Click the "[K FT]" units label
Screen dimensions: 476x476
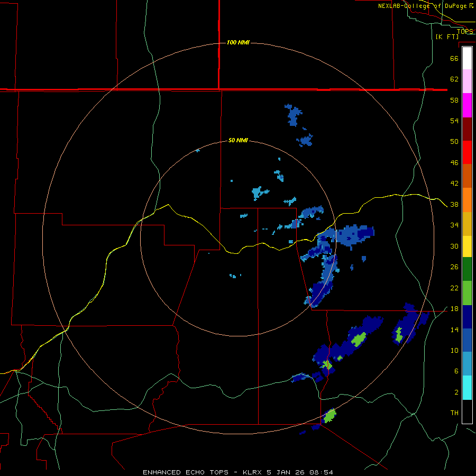(x=447, y=36)
